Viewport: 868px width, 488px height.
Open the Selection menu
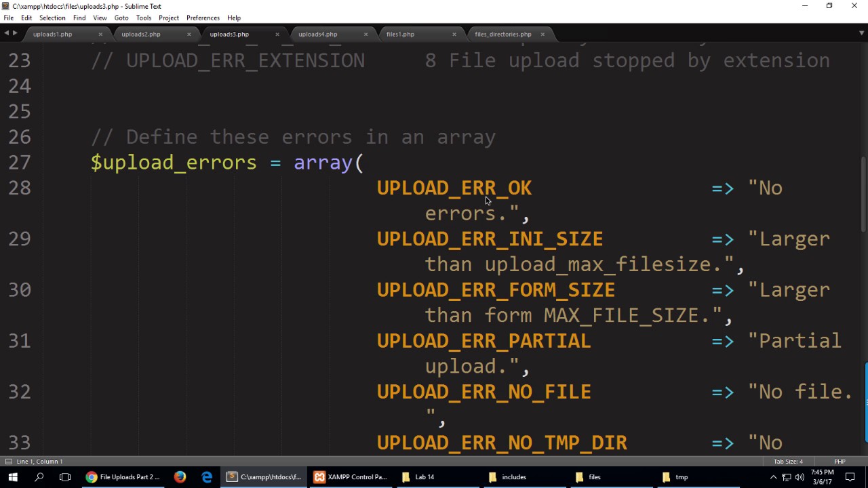pyautogui.click(x=52, y=18)
